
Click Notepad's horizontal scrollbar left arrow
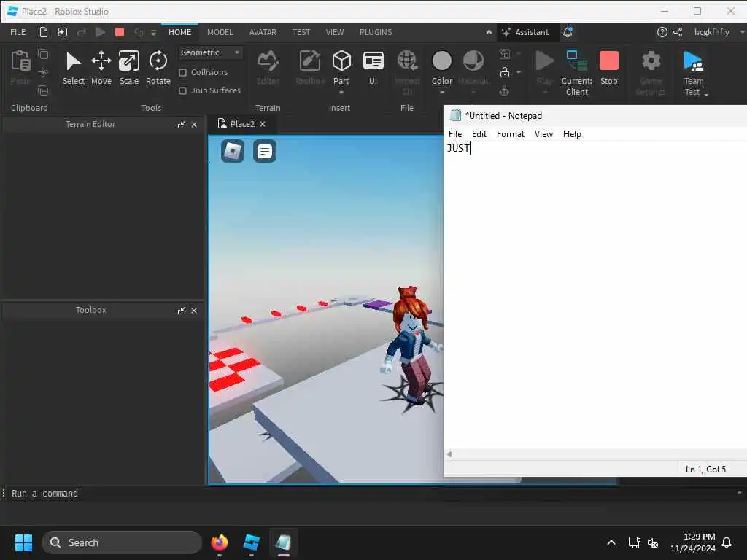click(449, 454)
